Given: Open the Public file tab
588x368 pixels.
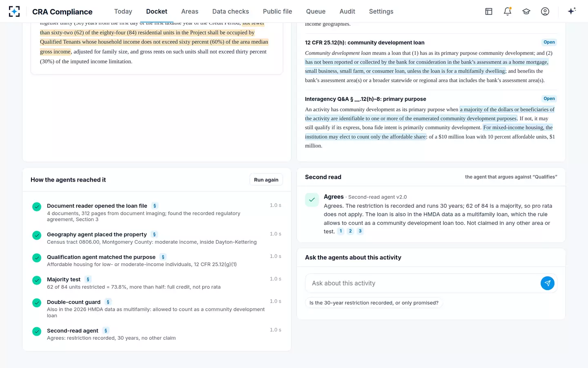Looking at the screenshot, I should 278,11.
